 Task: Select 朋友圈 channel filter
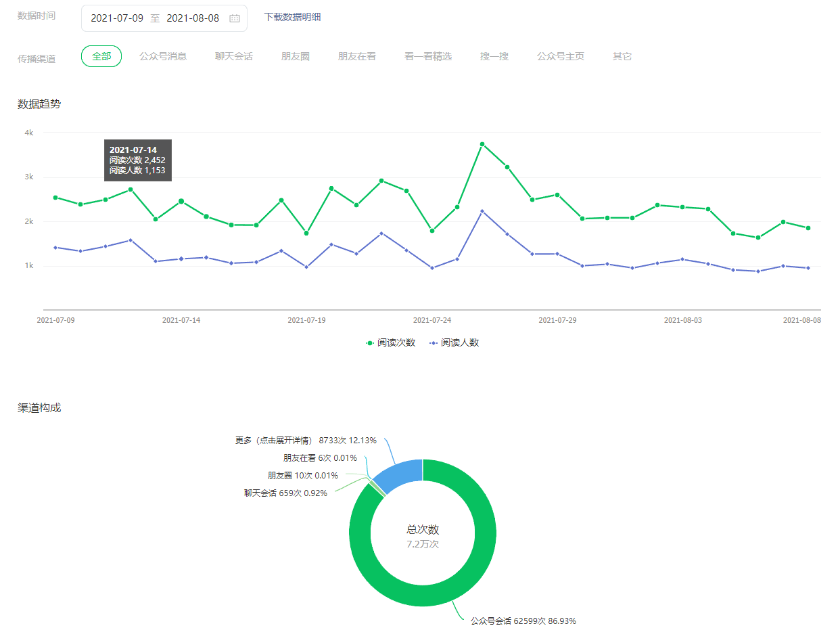tap(296, 57)
